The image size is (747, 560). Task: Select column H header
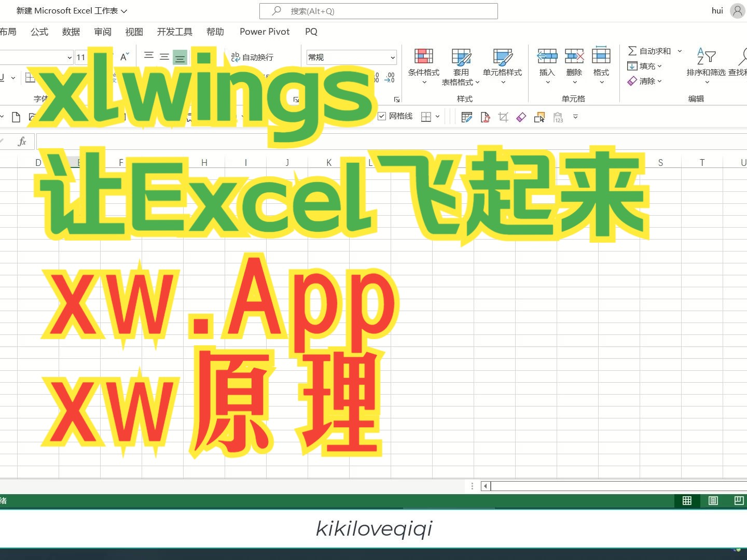tap(204, 162)
